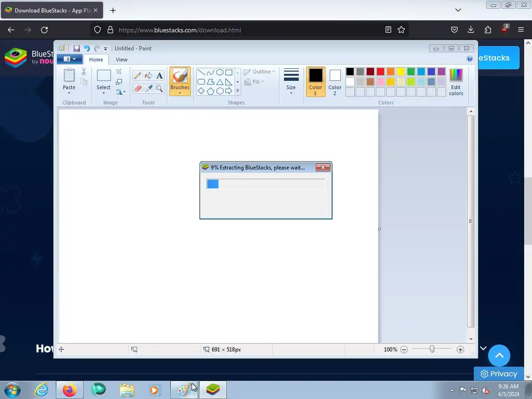Screen dimensions: 532x399
Task: Pick the yellow color swatch
Action: pos(401,72)
